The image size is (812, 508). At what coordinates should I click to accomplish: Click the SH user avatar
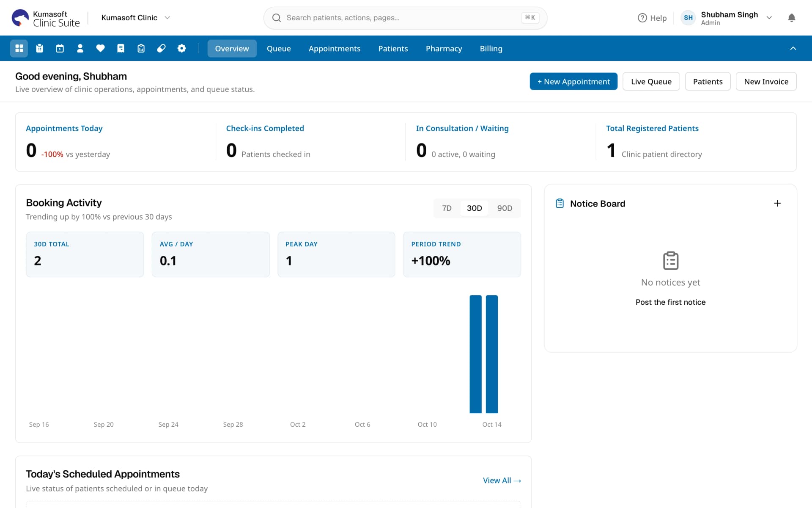click(x=688, y=18)
